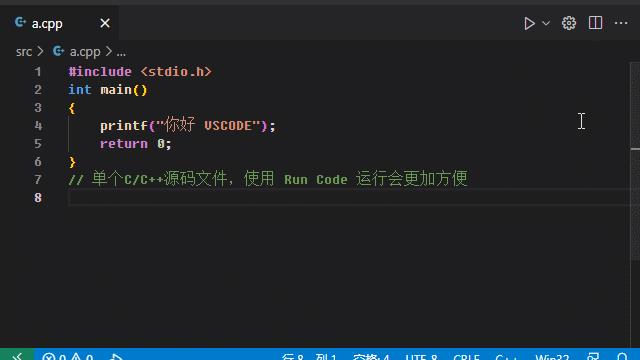Open the More Actions ellipsis menu
Screen dimensions: 640x360
coord(621,23)
